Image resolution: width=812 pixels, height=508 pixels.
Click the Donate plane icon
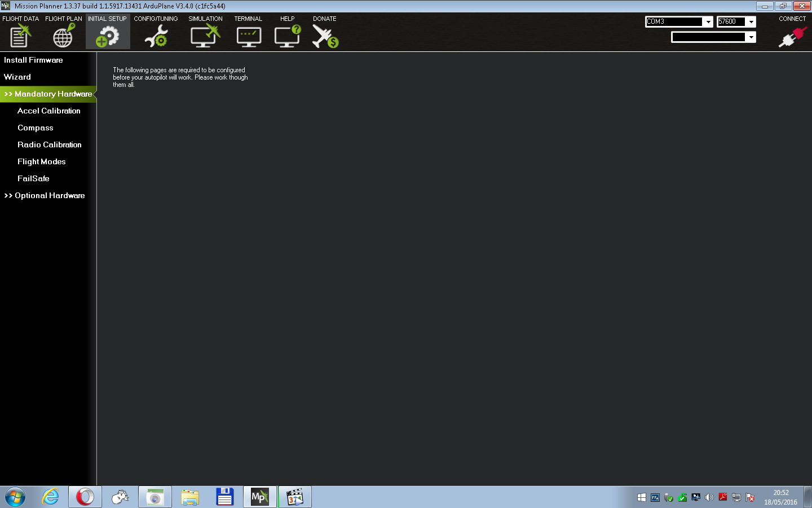pyautogui.click(x=325, y=36)
